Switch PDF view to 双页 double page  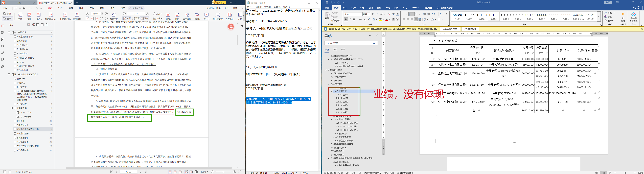pos(136,19)
